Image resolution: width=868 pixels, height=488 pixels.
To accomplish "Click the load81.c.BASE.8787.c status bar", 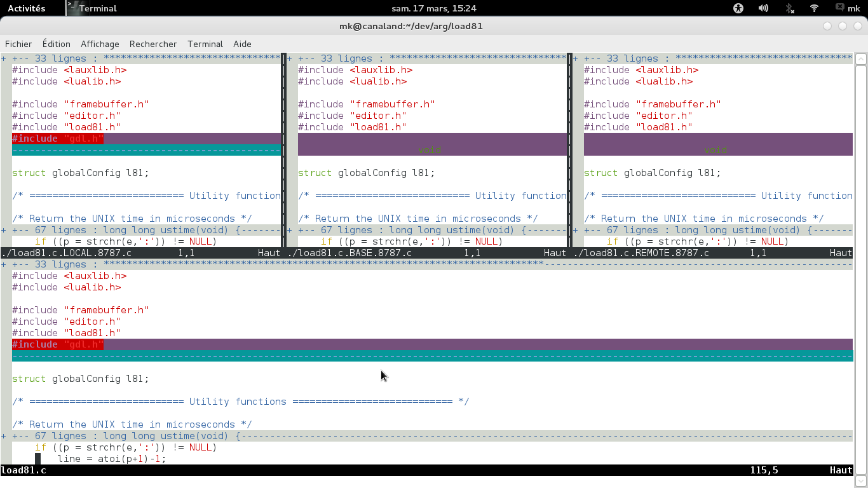I will [x=426, y=253].
